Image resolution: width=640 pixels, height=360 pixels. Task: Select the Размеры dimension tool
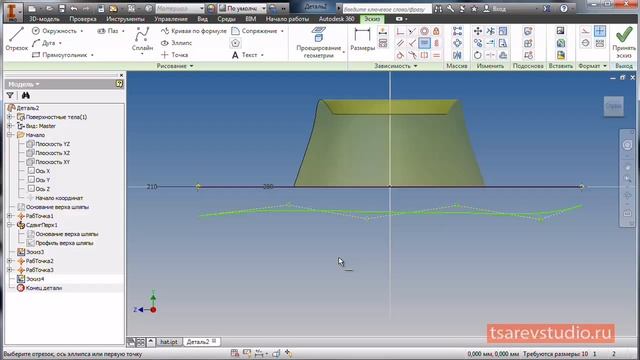[362, 39]
